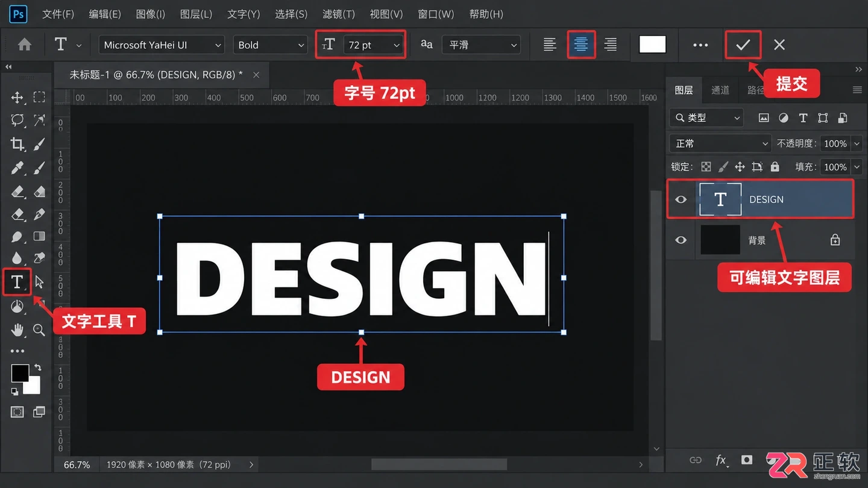Hide the 背景 layer
868x488 pixels.
(681, 240)
